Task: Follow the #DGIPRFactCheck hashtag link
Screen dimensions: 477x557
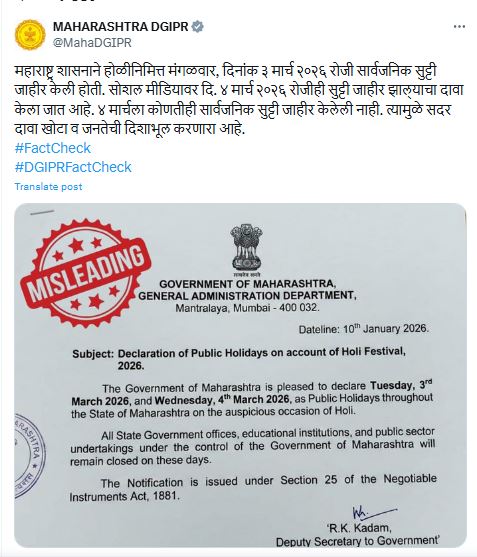Action: click(x=73, y=167)
